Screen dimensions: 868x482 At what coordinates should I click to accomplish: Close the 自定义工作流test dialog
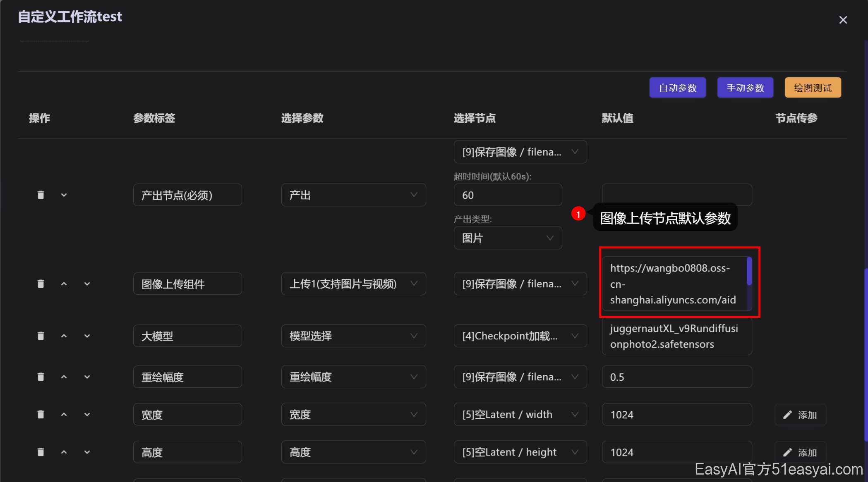pos(843,20)
